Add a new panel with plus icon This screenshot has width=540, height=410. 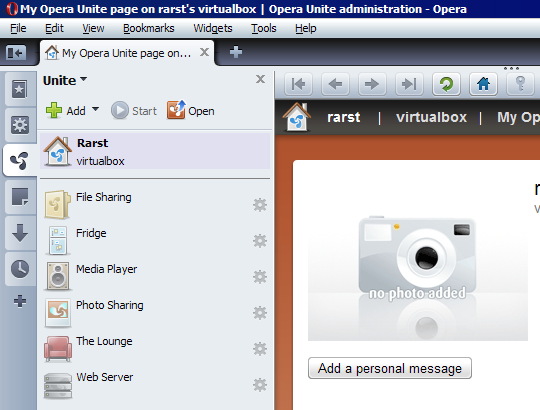(20, 301)
